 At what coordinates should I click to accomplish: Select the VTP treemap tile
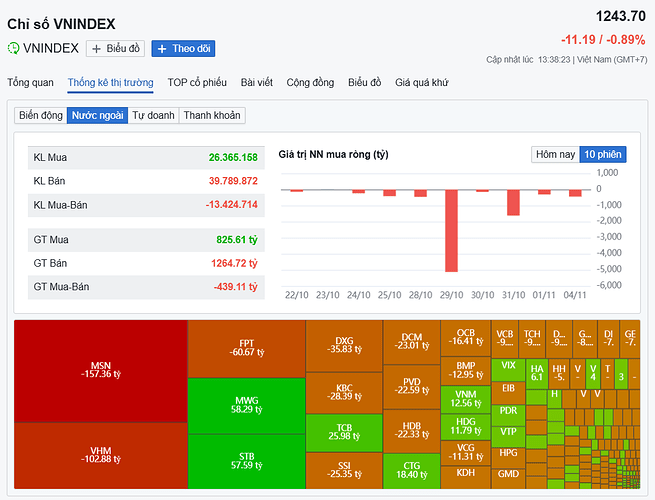508,436
